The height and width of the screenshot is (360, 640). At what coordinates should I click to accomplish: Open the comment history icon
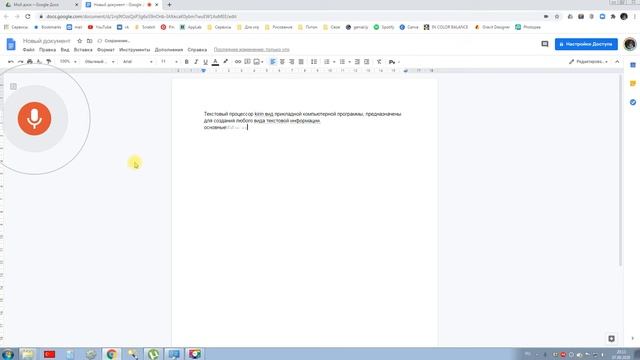pos(544,44)
